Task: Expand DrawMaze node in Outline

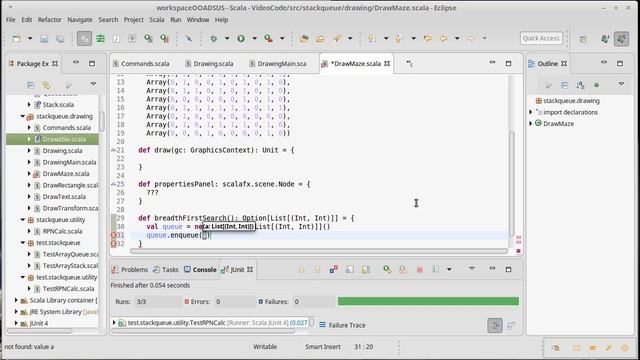Action: click(531, 123)
